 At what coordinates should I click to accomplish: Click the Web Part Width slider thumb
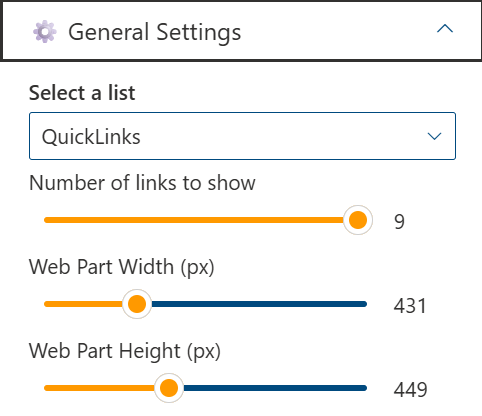[x=137, y=304]
